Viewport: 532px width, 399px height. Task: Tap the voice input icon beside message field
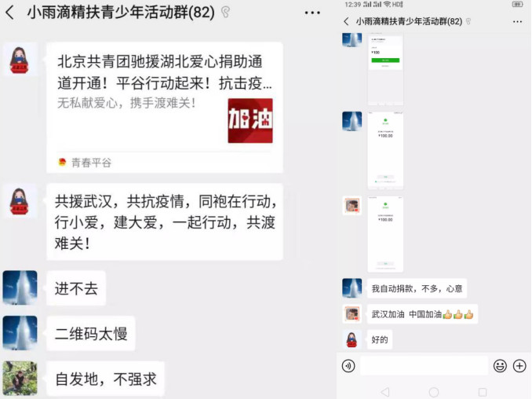click(x=348, y=366)
